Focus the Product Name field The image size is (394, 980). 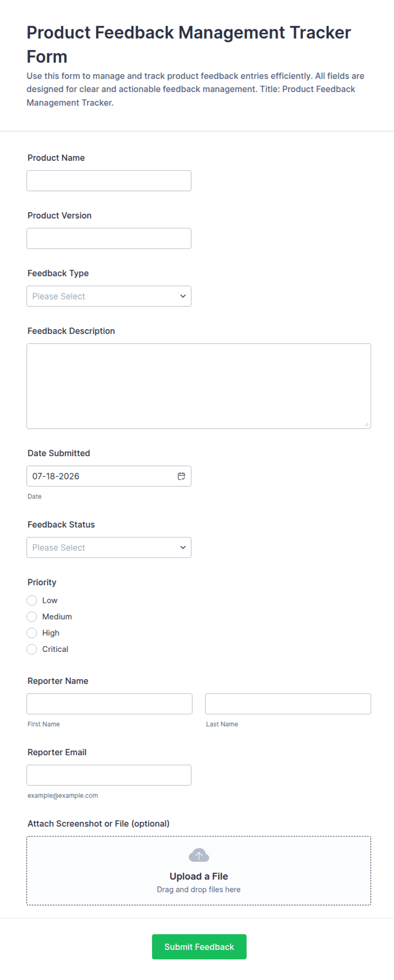pyautogui.click(x=109, y=181)
